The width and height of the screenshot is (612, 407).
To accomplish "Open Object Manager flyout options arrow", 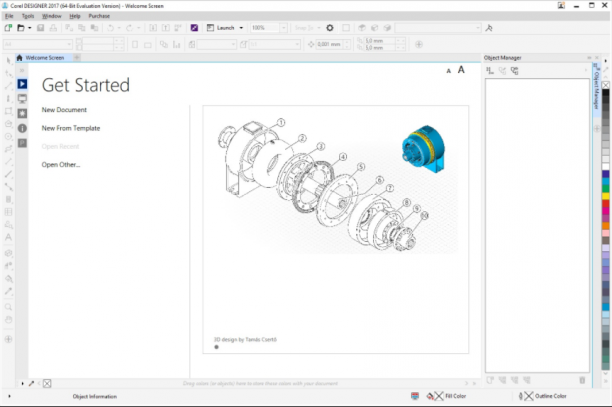I will click(585, 70).
